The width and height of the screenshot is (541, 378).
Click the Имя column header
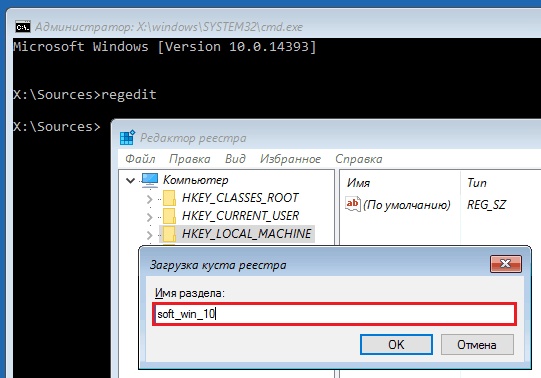(x=358, y=183)
